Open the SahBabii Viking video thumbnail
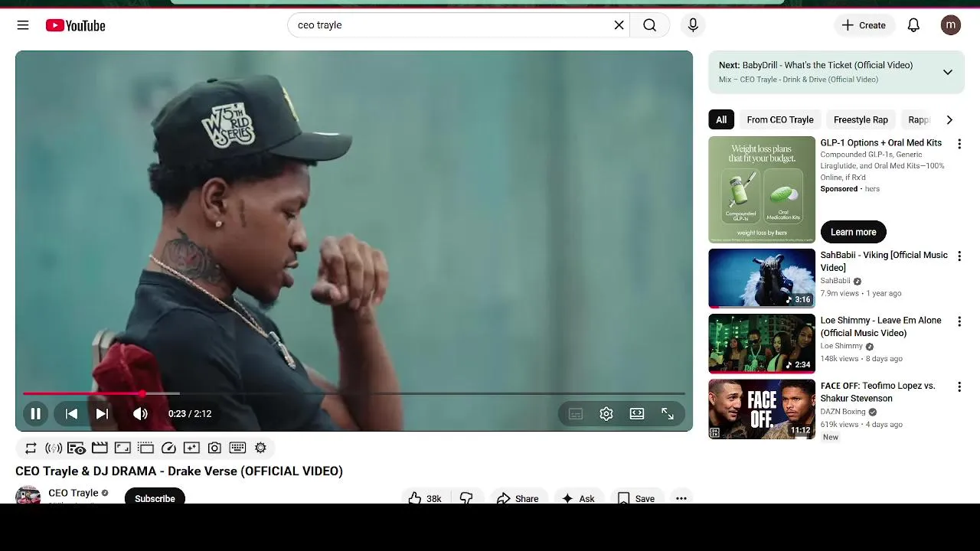980x551 pixels. tap(762, 278)
